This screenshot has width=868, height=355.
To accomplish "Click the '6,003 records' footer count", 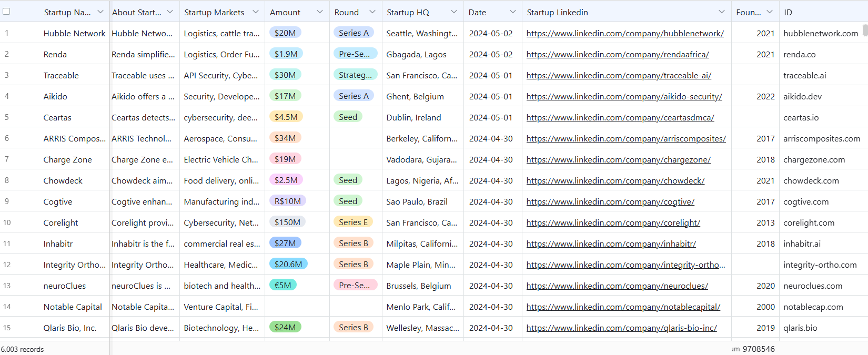I will [22, 349].
